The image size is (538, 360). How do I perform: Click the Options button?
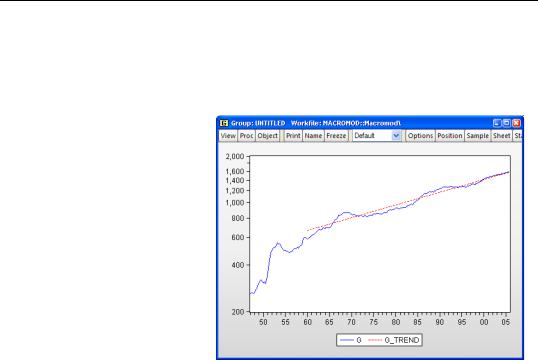(x=420, y=136)
